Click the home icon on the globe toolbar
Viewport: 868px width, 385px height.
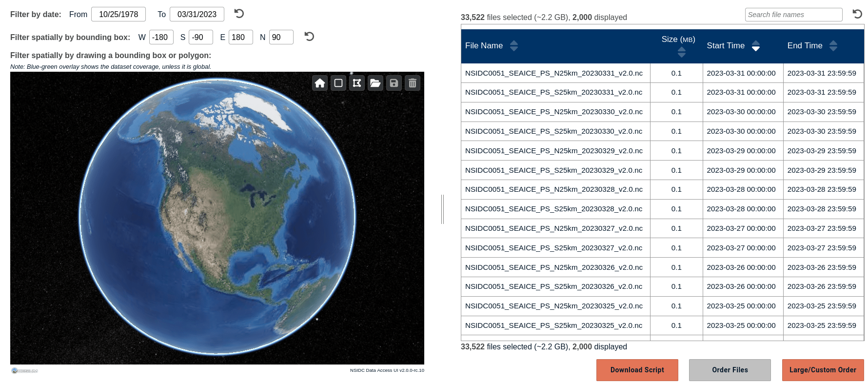coord(320,83)
